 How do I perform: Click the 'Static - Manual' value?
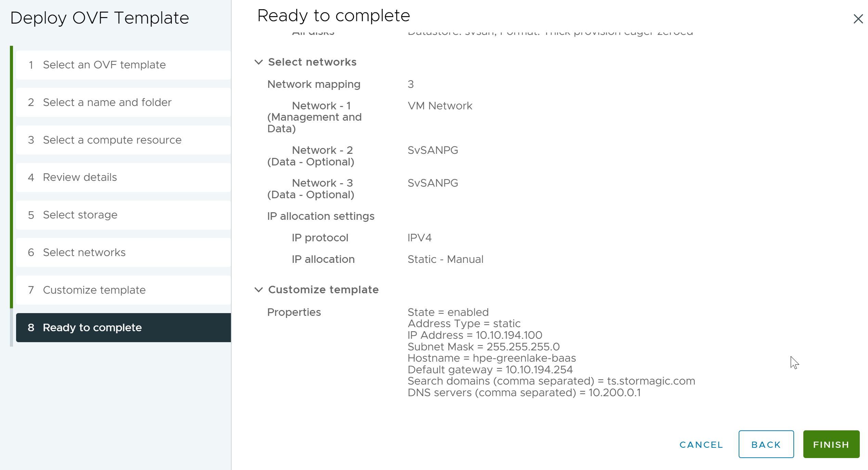(445, 259)
